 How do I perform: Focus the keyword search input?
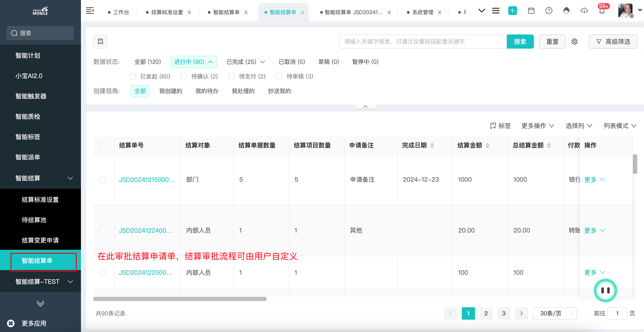(x=423, y=42)
